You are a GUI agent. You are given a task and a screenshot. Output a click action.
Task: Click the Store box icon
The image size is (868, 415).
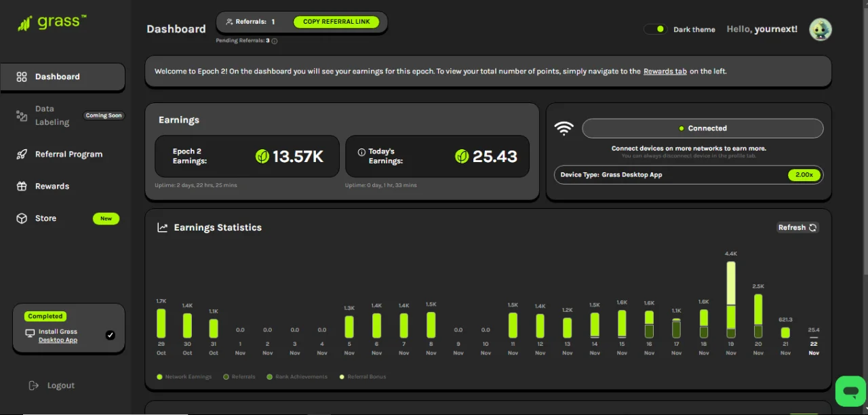(x=22, y=218)
